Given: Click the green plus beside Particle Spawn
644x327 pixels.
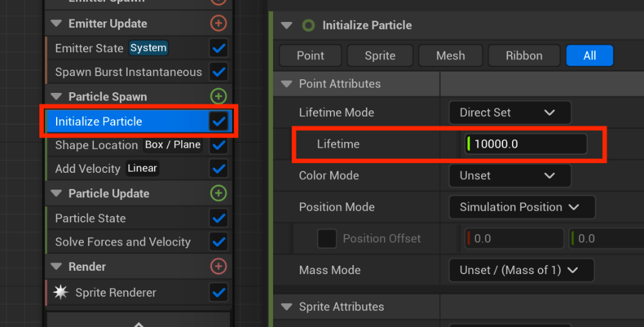Looking at the screenshot, I should tap(219, 97).
